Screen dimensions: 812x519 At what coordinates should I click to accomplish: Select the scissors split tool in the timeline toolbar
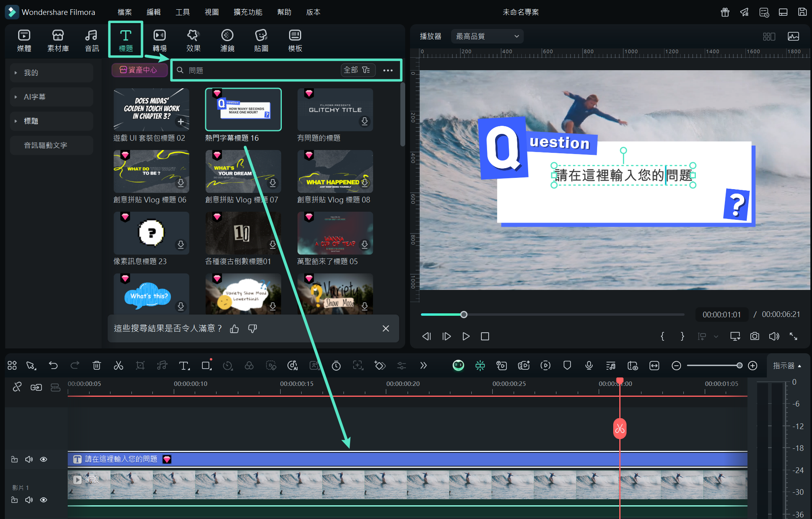point(119,365)
